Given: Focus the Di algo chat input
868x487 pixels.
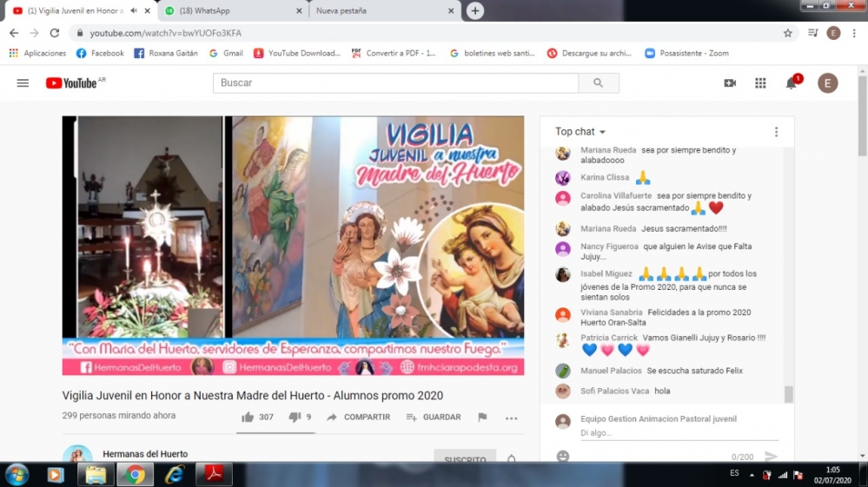Looking at the screenshot, I should [x=679, y=433].
